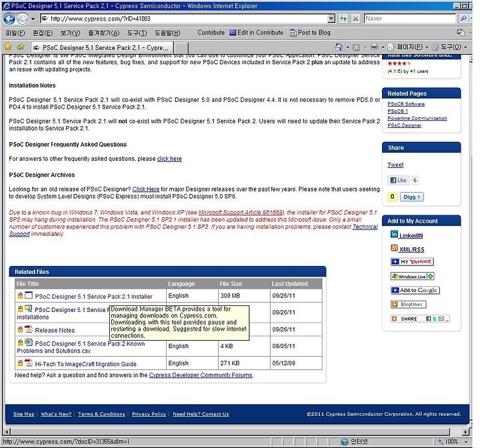This screenshot has height=448, width=480.
Task: Click Post to Blog button
Action: [310, 33]
